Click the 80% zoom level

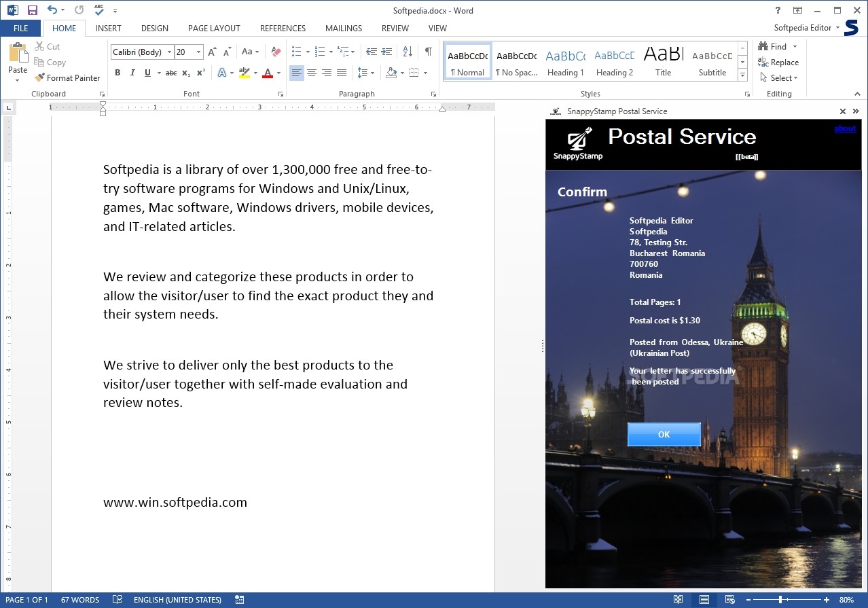tap(846, 600)
